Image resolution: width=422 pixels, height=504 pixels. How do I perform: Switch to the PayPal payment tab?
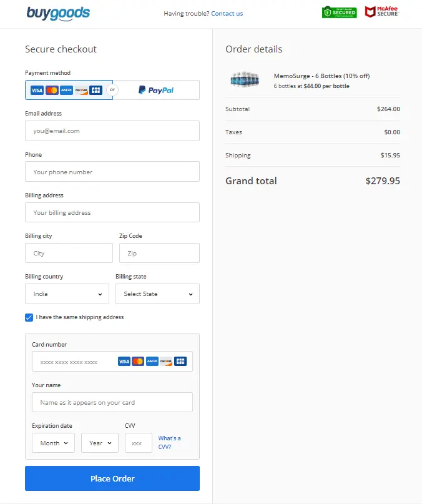pyautogui.click(x=156, y=90)
